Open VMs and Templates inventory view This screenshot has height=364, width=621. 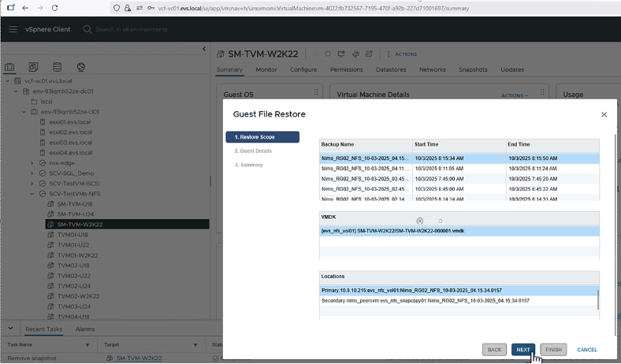click(33, 67)
